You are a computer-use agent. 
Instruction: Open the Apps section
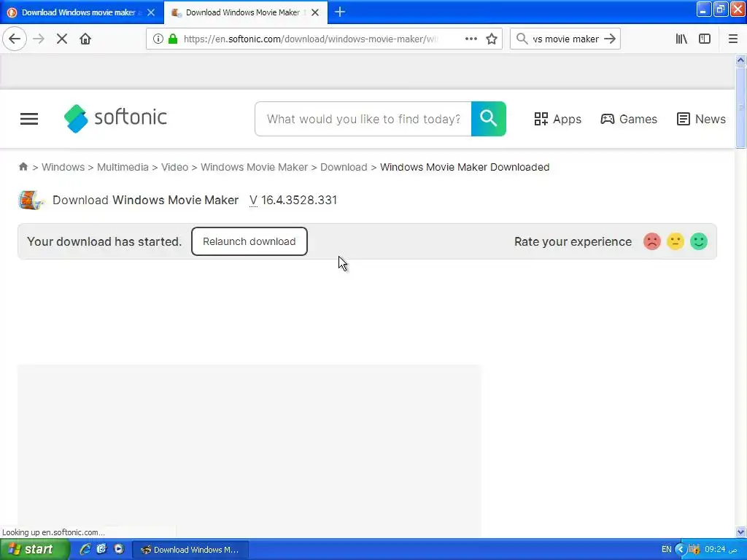(557, 119)
